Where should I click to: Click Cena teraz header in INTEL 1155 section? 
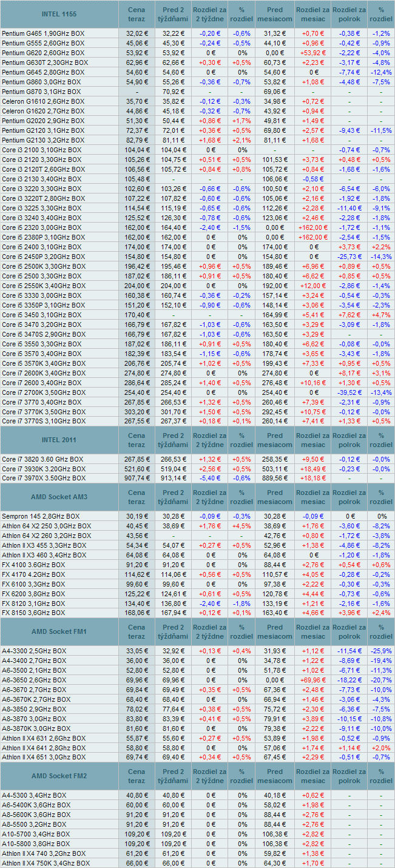pyautogui.click(x=137, y=14)
